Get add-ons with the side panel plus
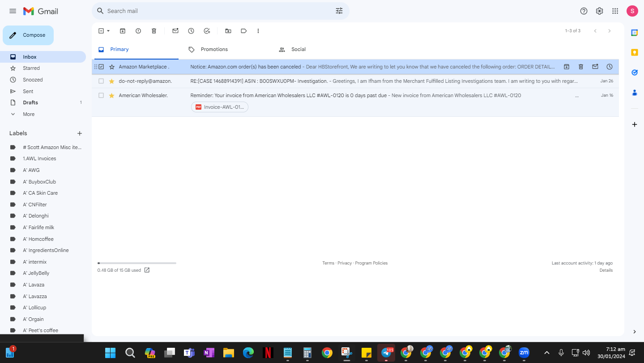 click(x=634, y=124)
